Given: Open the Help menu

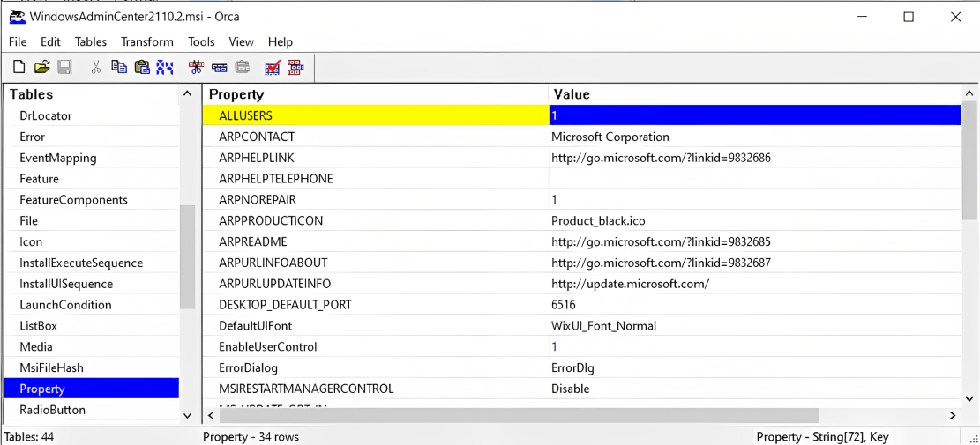Looking at the screenshot, I should 280,41.
